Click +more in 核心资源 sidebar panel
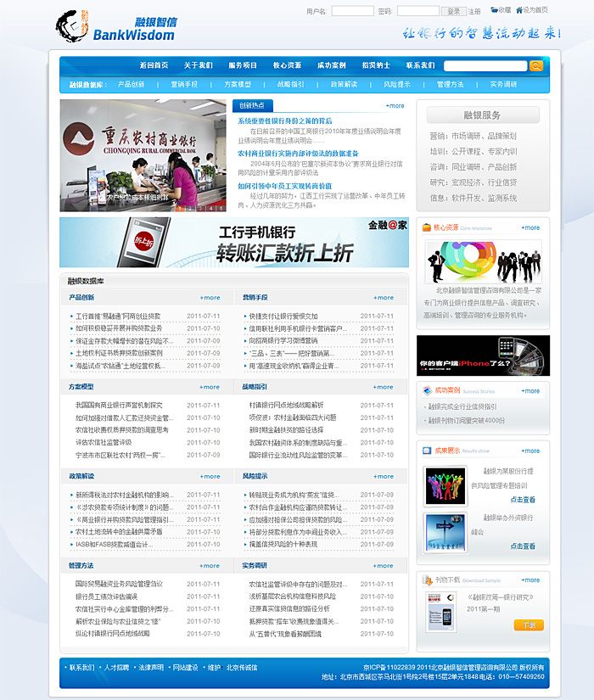This screenshot has width=594, height=700. (x=530, y=227)
